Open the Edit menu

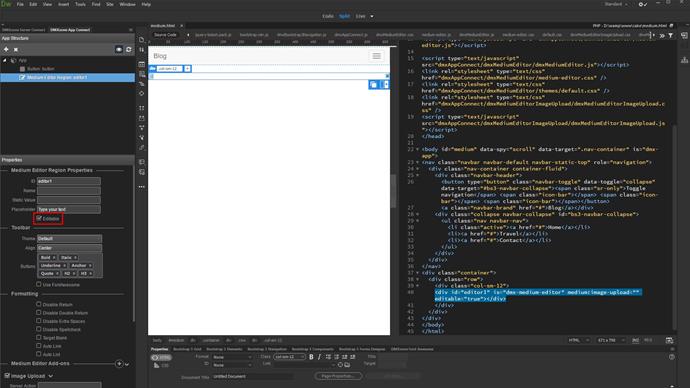(33, 4)
